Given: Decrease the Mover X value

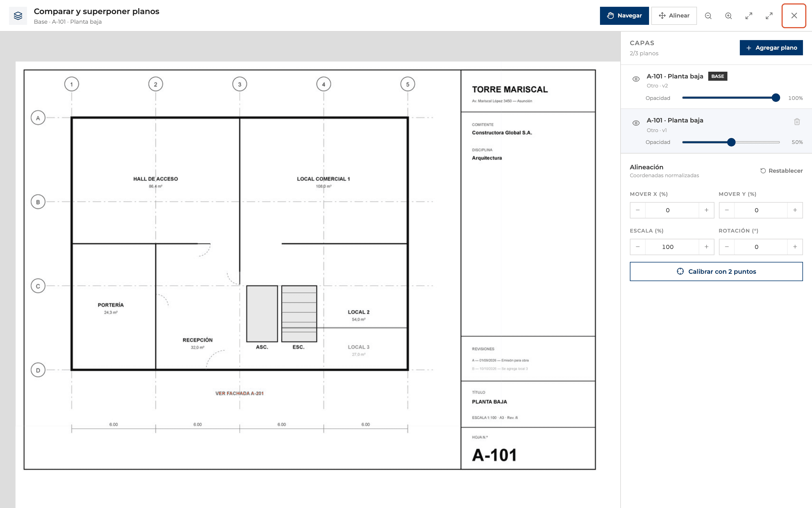Looking at the screenshot, I should (637, 210).
